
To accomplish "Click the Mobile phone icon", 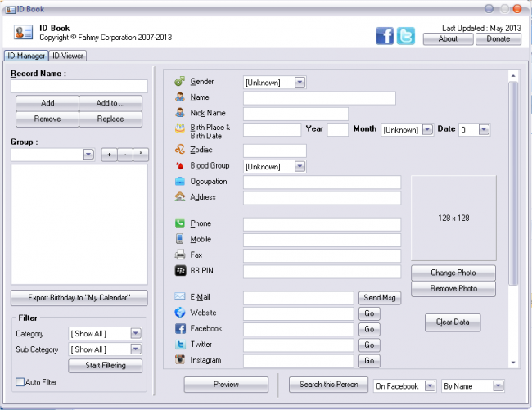I will 180,239.
